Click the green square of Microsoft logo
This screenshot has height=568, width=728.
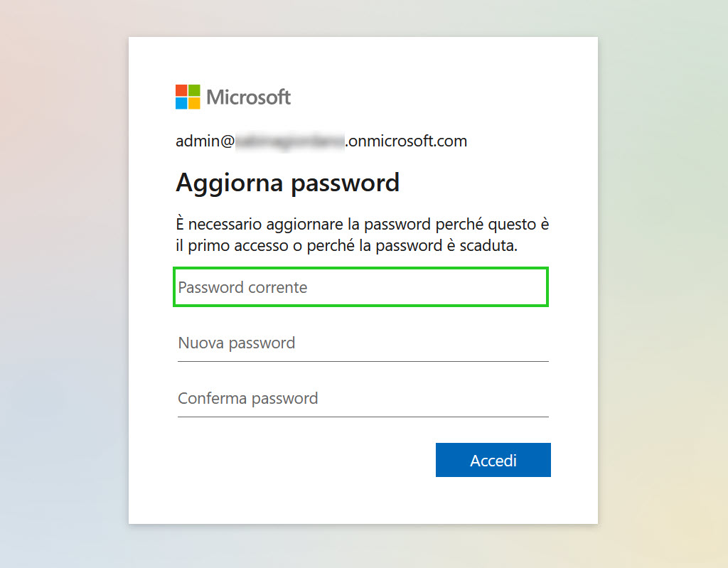[194, 90]
